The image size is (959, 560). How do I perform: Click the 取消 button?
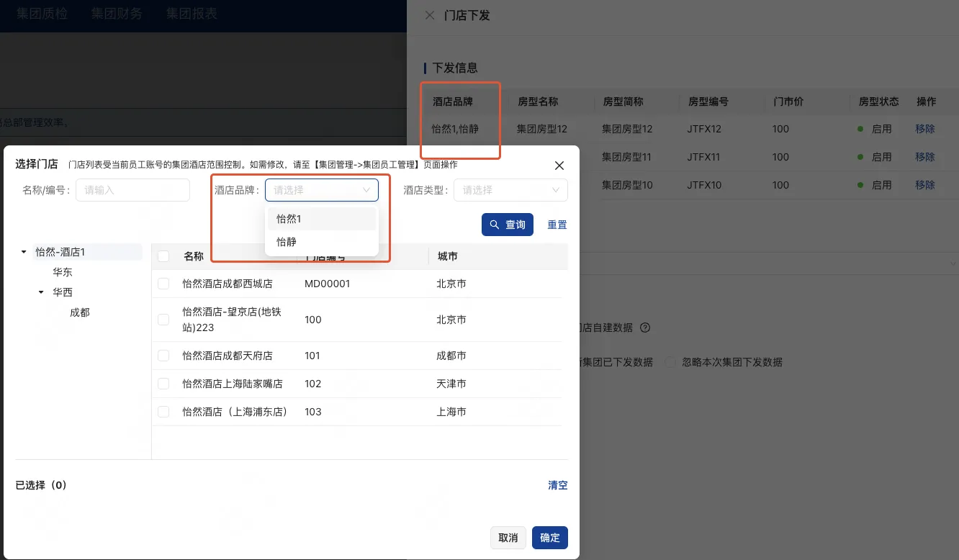[x=508, y=538]
